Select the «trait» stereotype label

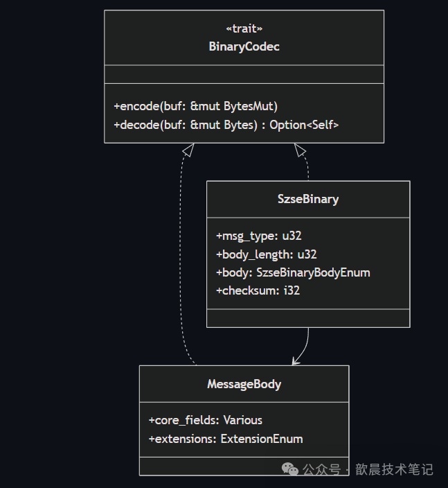pyautogui.click(x=244, y=28)
